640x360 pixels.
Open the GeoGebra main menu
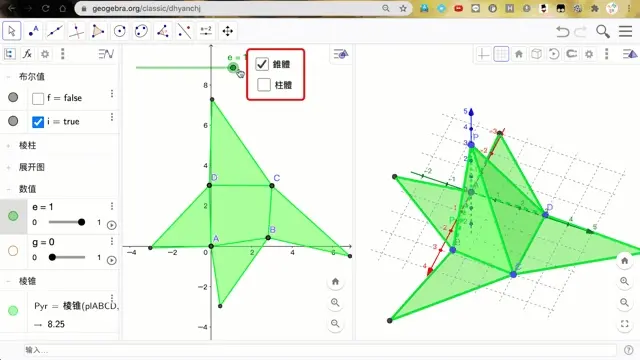pos(625,31)
